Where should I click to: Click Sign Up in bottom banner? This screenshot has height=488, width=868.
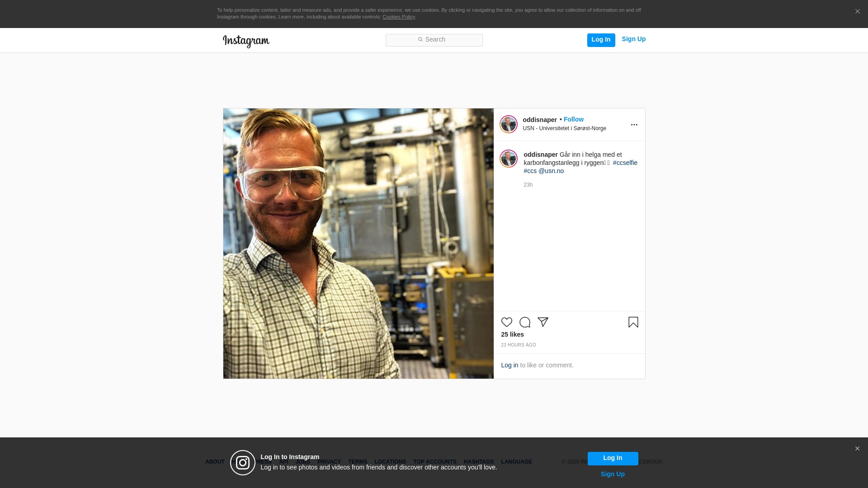coord(613,474)
